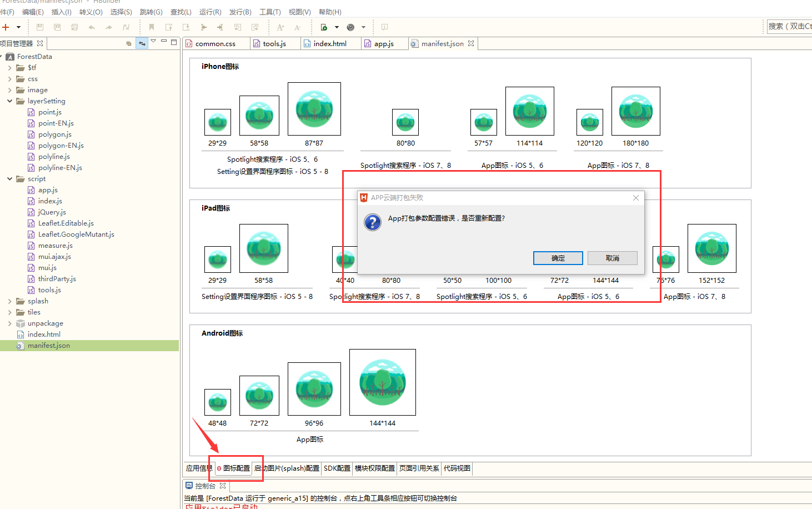Toggle Link with Editor in project manager
The height and width of the screenshot is (509, 812).
142,43
